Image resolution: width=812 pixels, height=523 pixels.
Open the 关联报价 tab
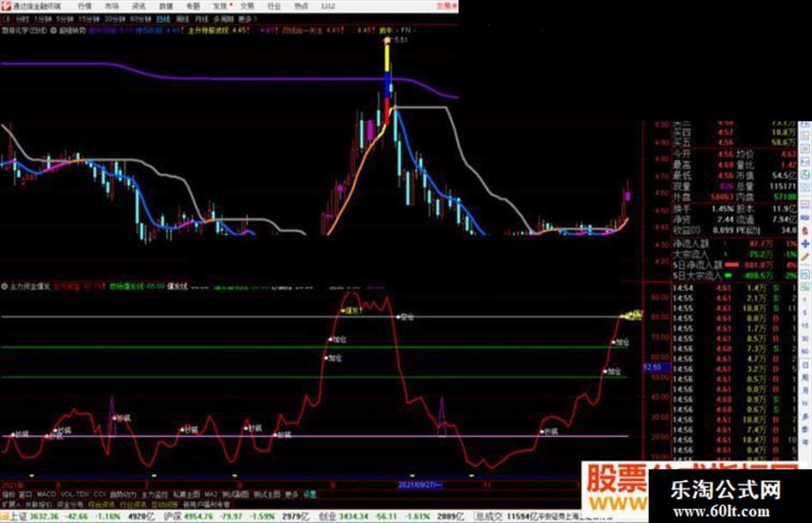39,504
